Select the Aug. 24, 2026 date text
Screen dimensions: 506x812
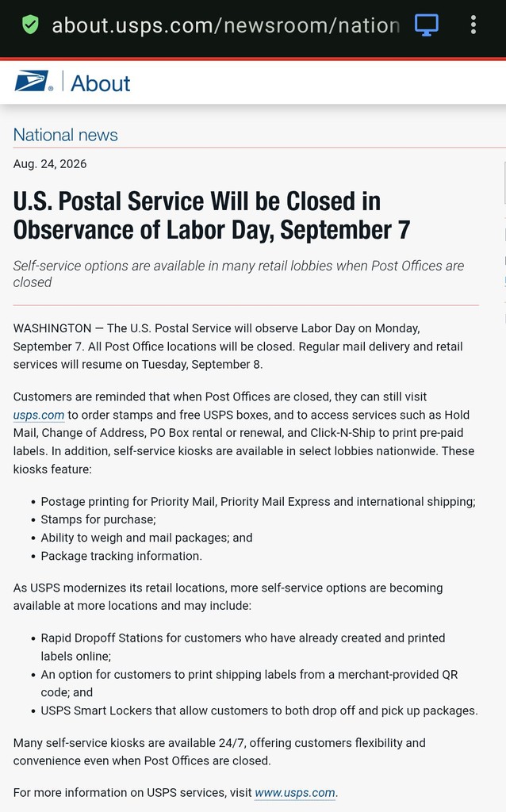point(50,164)
